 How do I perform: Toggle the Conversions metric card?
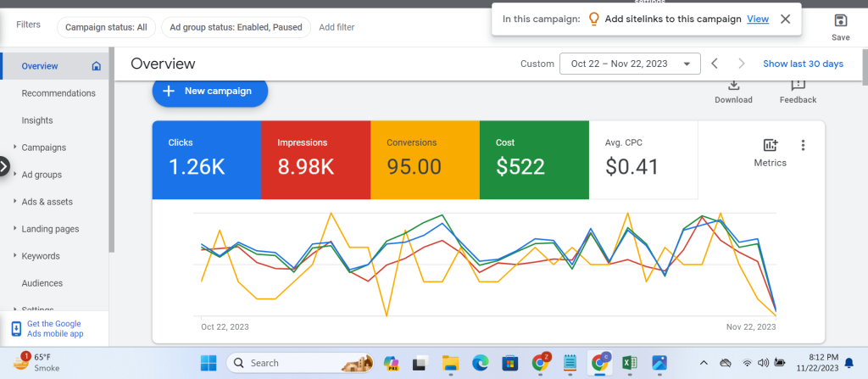(x=425, y=159)
